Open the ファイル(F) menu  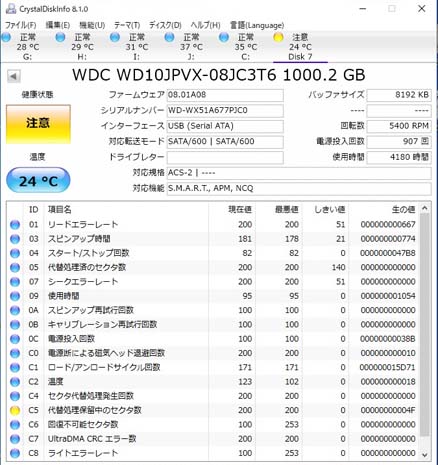21,25
